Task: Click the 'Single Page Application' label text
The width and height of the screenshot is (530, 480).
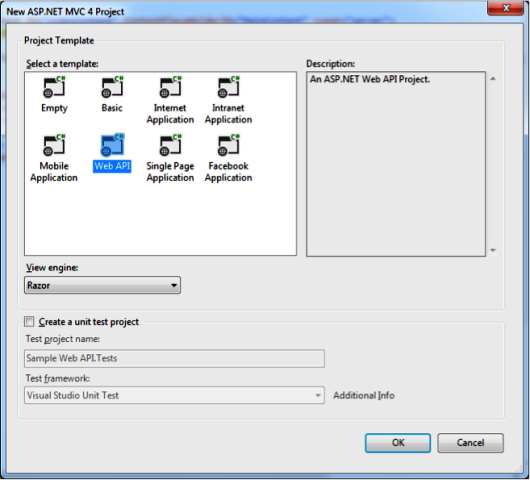Action: (x=170, y=172)
